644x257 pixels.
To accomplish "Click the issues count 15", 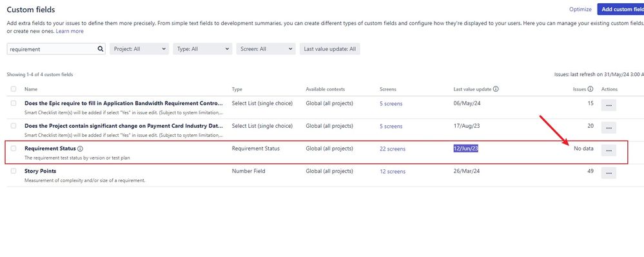I will click(590, 103).
